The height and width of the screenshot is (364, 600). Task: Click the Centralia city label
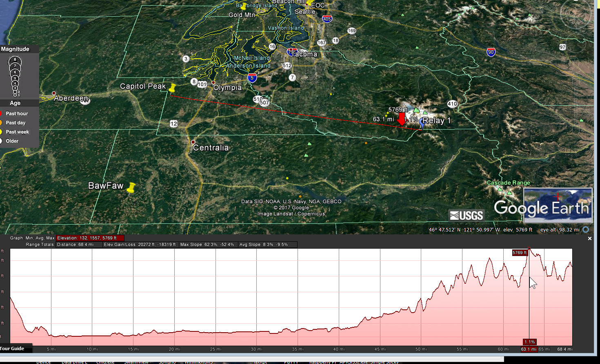[x=211, y=148]
